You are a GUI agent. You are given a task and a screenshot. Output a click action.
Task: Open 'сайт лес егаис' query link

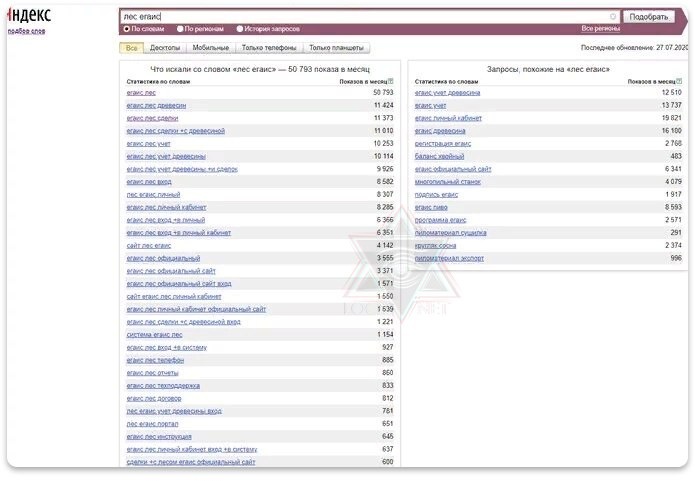(149, 246)
